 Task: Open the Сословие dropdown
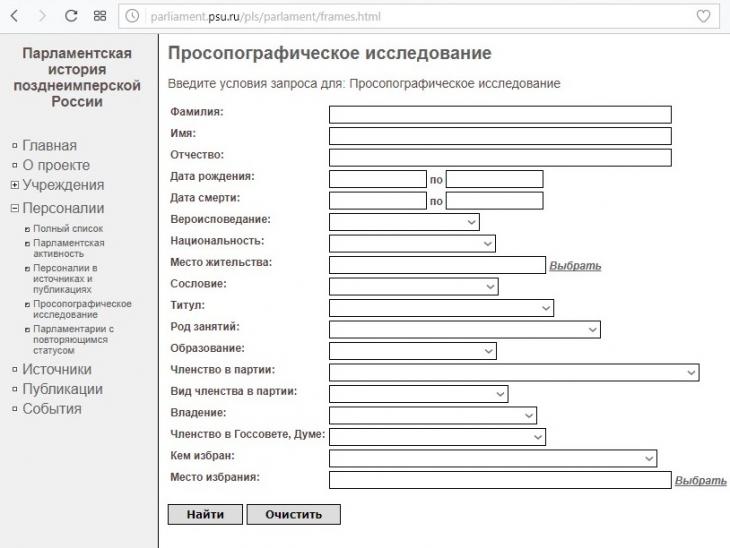(x=413, y=286)
